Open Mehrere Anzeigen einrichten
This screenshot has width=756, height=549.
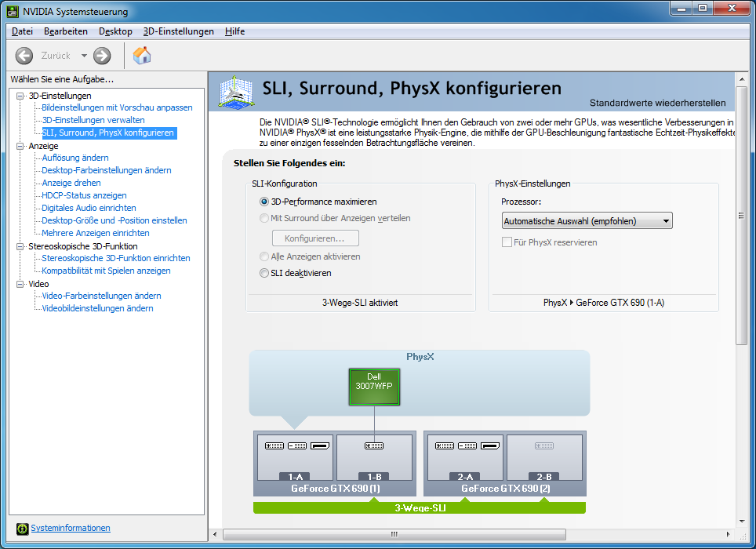(x=96, y=233)
